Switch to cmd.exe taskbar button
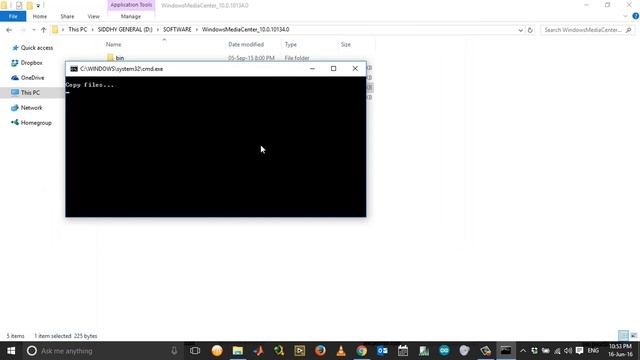 (506, 351)
